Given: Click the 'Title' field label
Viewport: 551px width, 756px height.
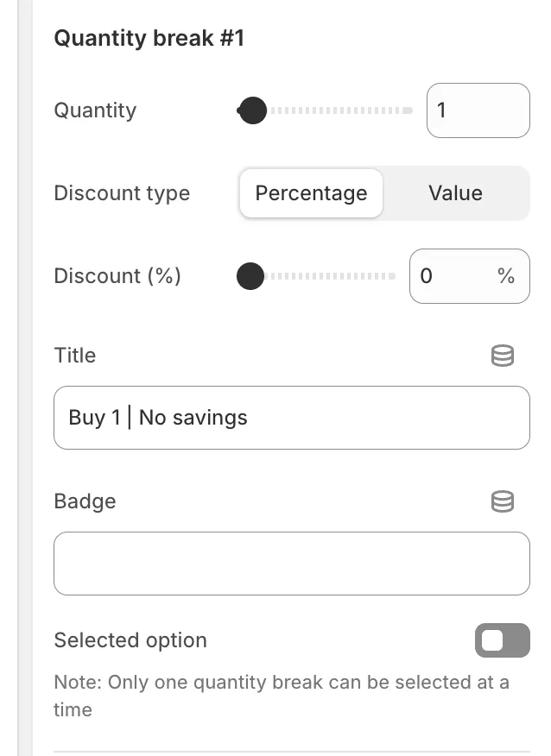Looking at the screenshot, I should (x=74, y=356).
